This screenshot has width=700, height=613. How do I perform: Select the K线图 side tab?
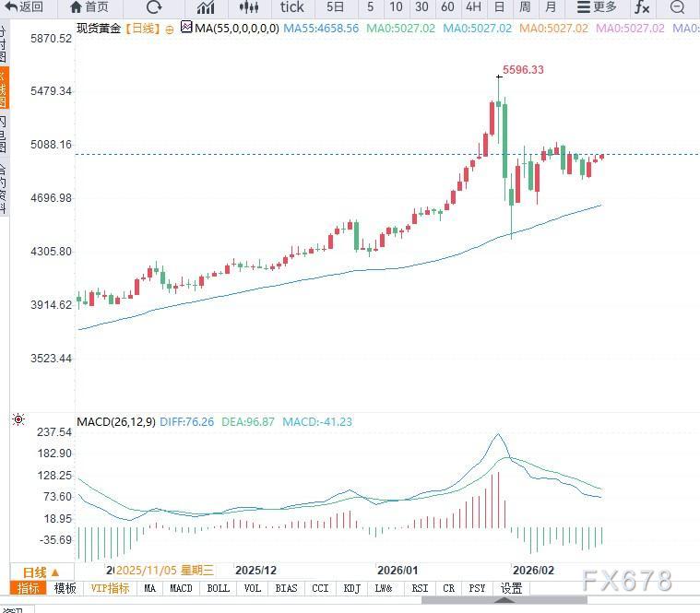pyautogui.click(x=3, y=89)
